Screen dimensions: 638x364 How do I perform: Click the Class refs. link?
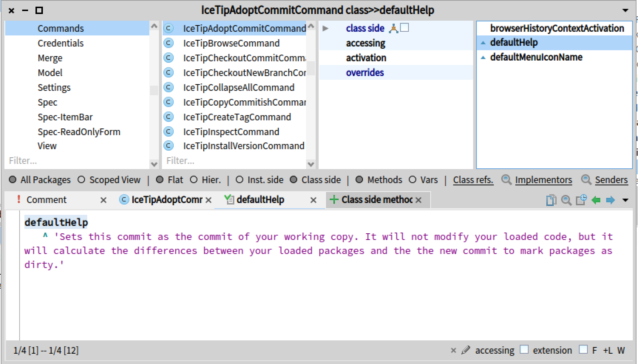(x=473, y=180)
